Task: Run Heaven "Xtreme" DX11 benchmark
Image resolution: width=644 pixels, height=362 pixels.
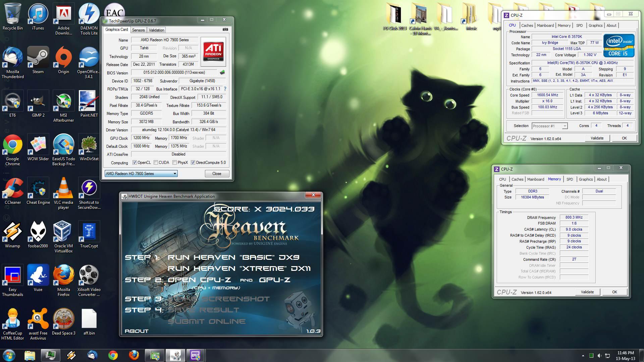Action: 239,268
